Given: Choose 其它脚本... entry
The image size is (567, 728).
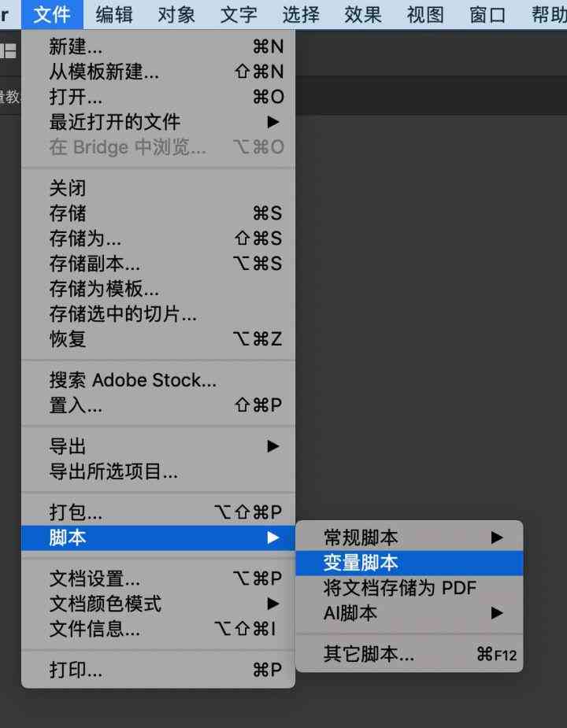Looking at the screenshot, I should pyautogui.click(x=409, y=654).
